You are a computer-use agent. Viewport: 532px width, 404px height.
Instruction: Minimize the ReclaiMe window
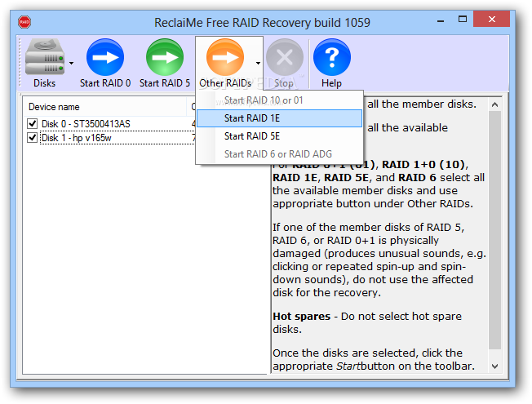coord(441,20)
